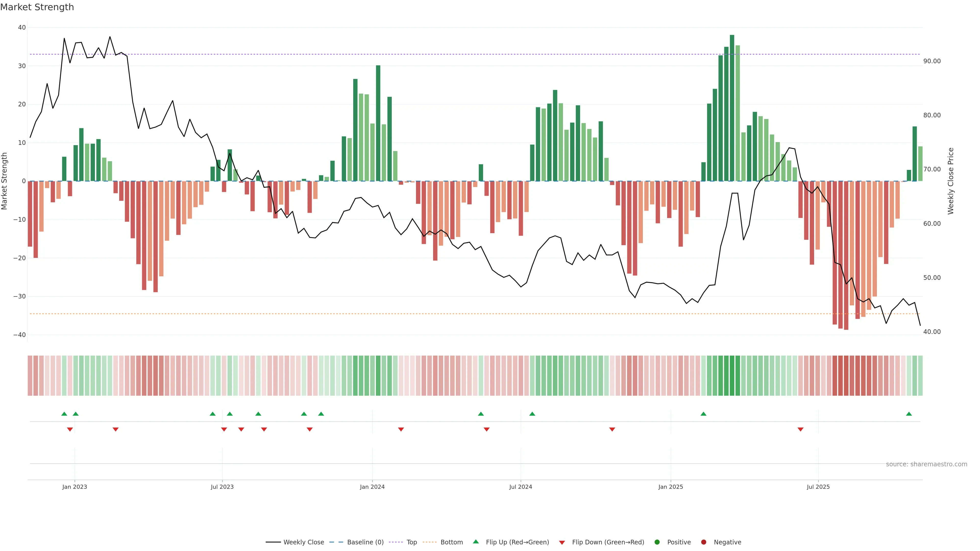980x551 pixels.
Task: Click the Jan 2024 x-axis label
Action: tap(372, 487)
